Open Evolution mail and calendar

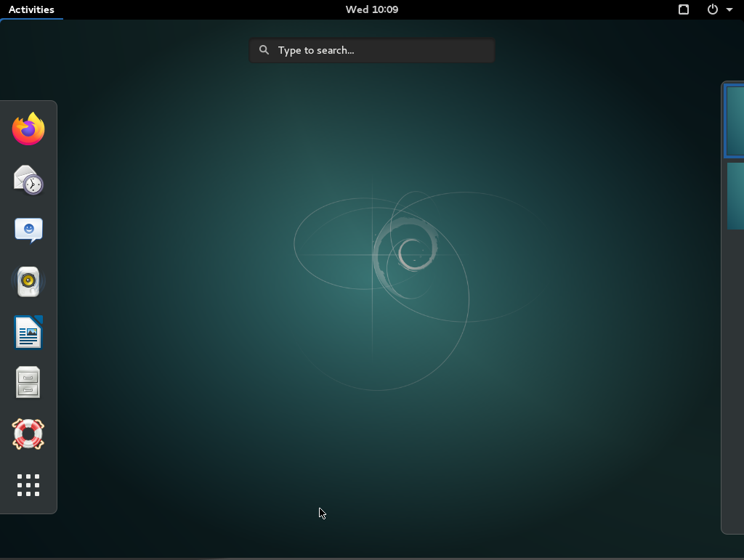(28, 179)
